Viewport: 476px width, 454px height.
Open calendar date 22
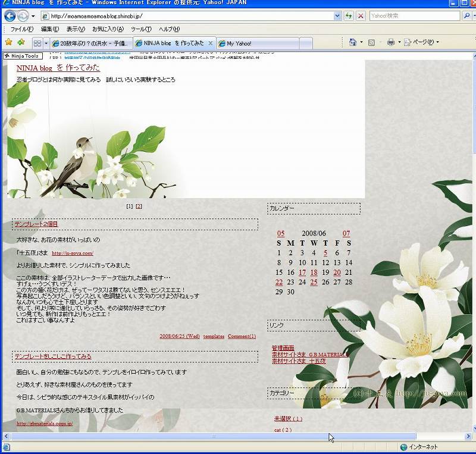tap(279, 282)
